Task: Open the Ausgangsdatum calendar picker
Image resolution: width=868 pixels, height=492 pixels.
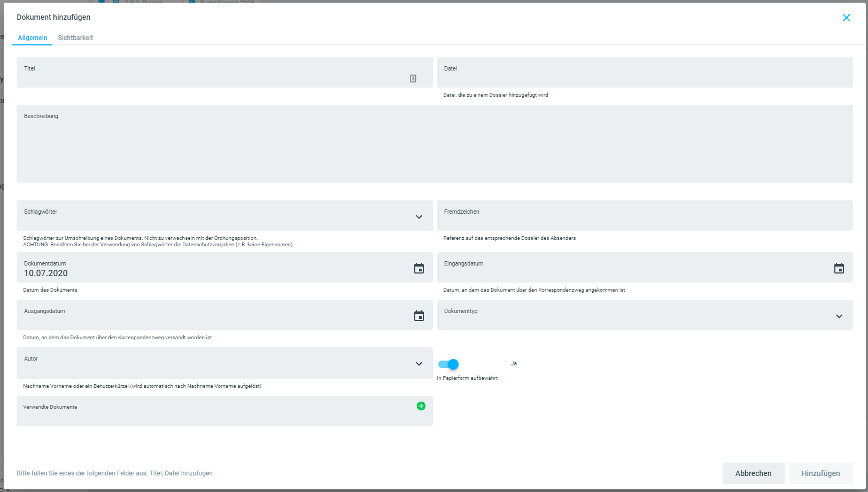Action: pos(419,316)
